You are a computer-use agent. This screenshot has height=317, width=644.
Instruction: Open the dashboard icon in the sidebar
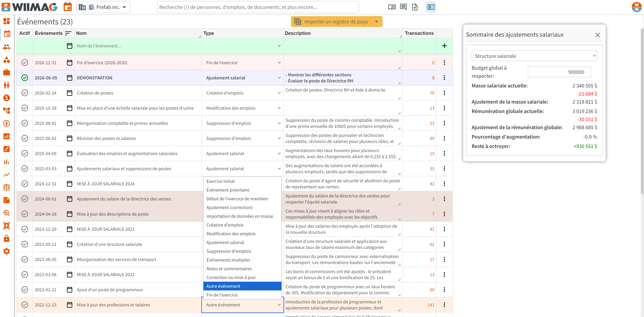click(x=7, y=21)
